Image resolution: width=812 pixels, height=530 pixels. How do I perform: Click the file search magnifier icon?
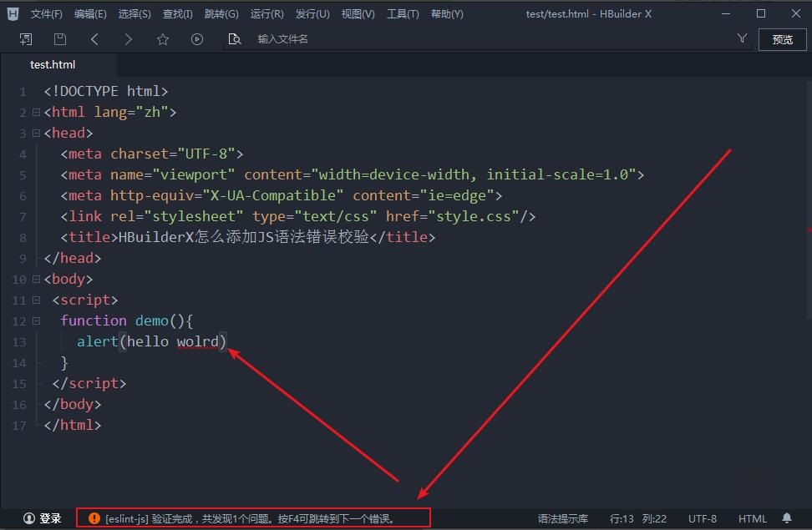(235, 39)
